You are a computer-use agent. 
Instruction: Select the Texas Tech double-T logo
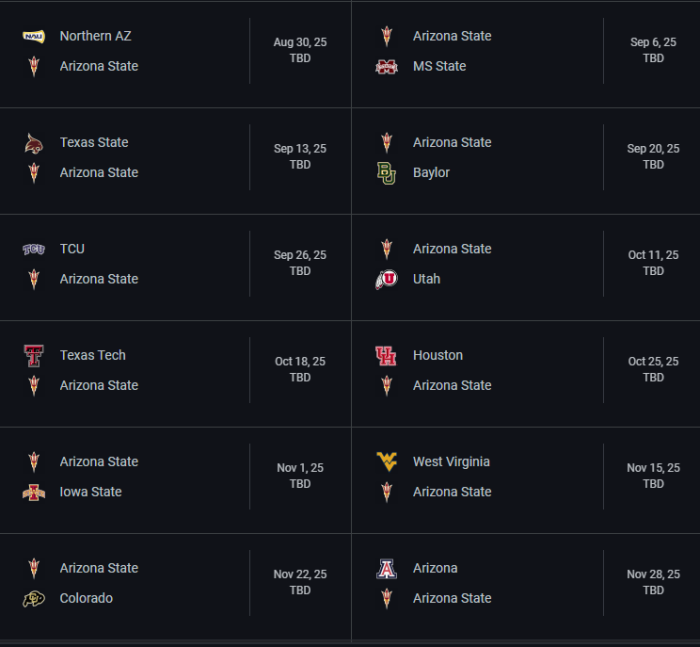tap(34, 356)
